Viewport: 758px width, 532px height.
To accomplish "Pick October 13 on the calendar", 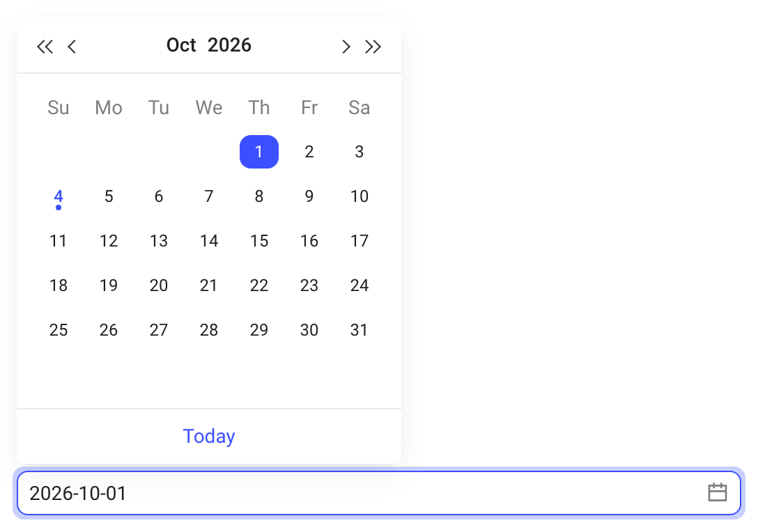I will [x=159, y=241].
